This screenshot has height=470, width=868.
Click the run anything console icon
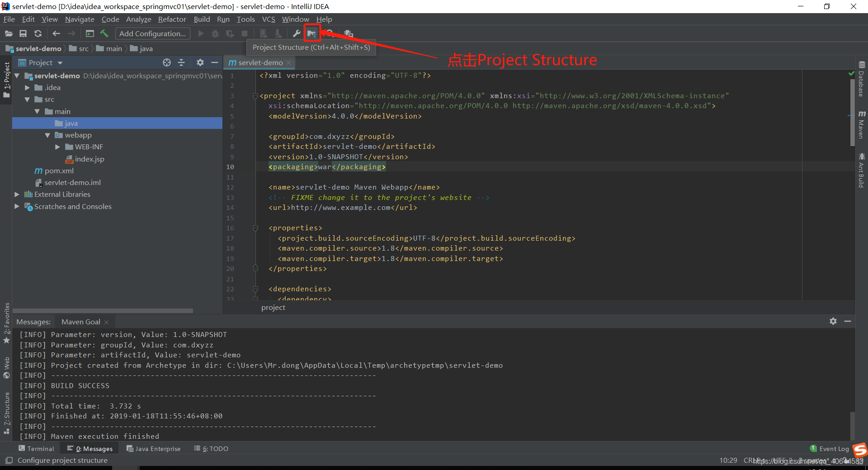[x=90, y=33]
